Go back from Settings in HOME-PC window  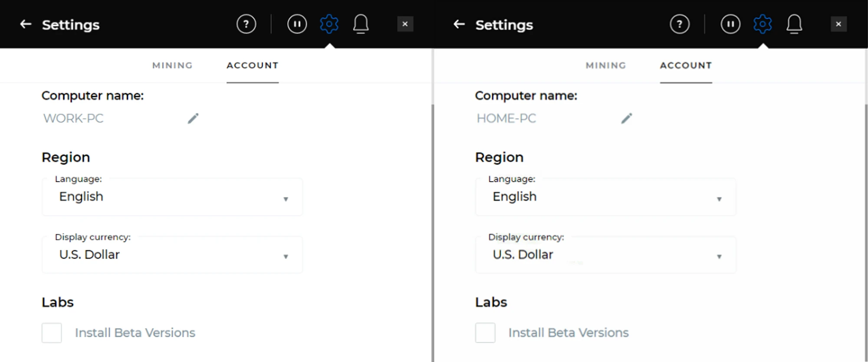point(459,24)
